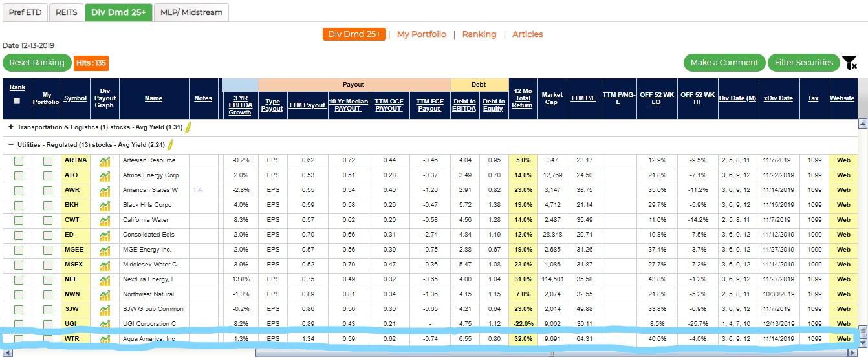Click the 1 A note in AWR row

(x=198, y=190)
